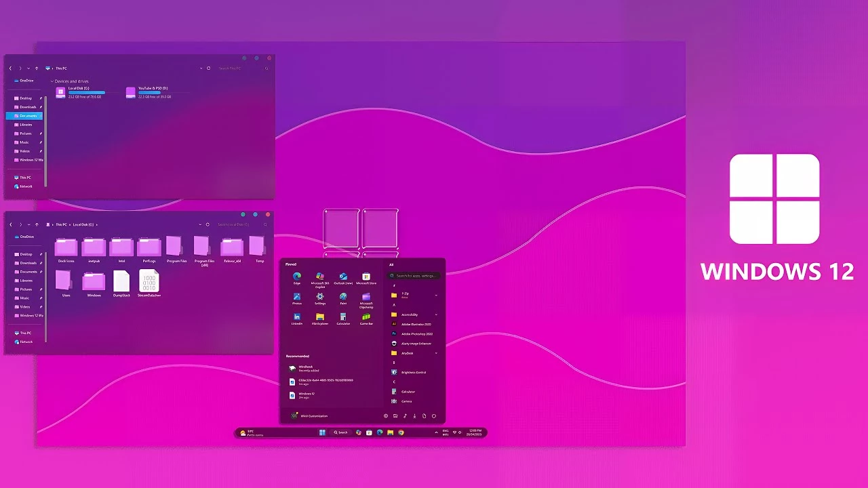868x488 pixels.
Task: Open the Program Files (x86) folder
Action: [204, 251]
